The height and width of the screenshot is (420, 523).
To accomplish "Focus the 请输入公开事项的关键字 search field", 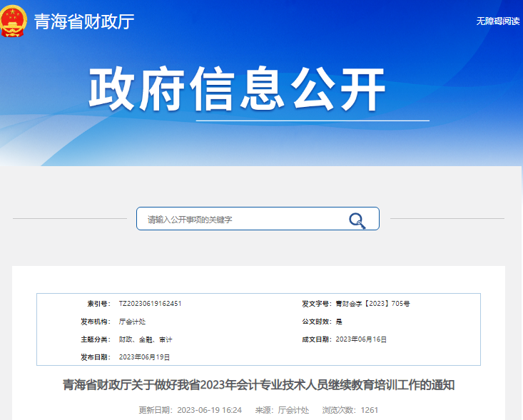I will pyautogui.click(x=243, y=220).
